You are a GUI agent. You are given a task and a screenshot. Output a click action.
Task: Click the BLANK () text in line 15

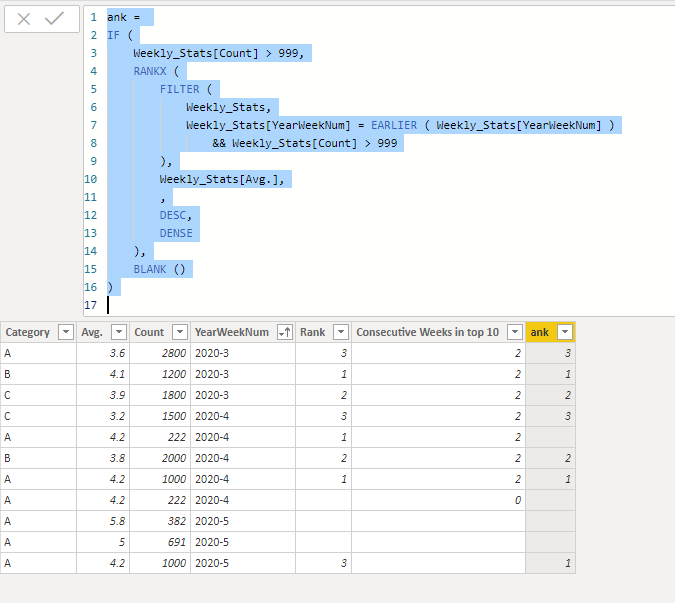pyautogui.click(x=159, y=269)
